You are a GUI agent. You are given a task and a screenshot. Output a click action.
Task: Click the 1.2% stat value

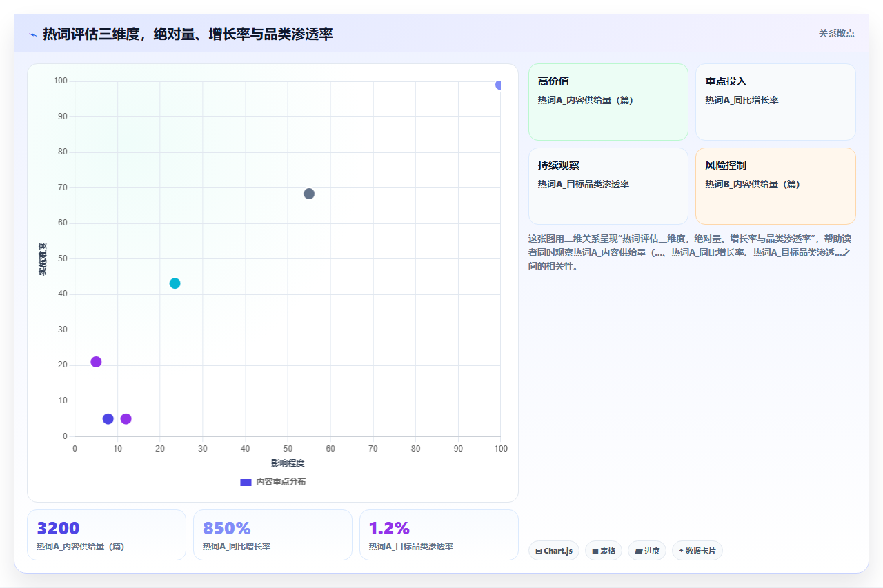click(x=389, y=528)
